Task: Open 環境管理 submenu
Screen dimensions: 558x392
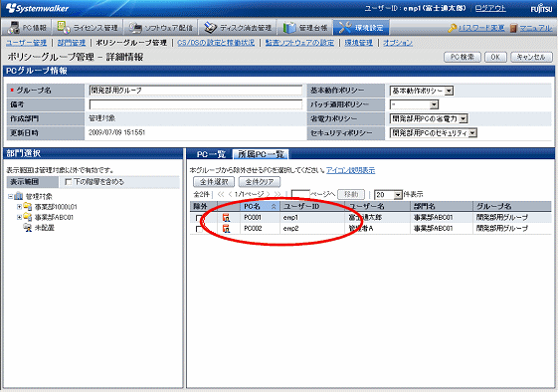Action: 359,43
